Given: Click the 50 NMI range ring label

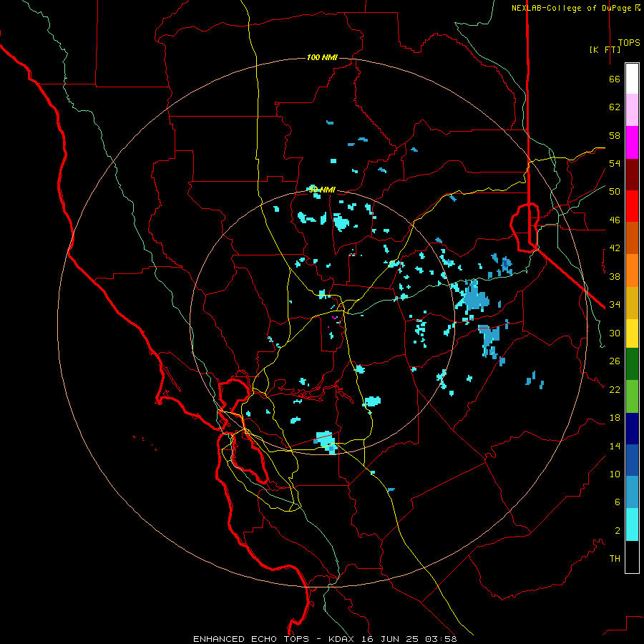Looking at the screenshot, I should (x=322, y=190).
